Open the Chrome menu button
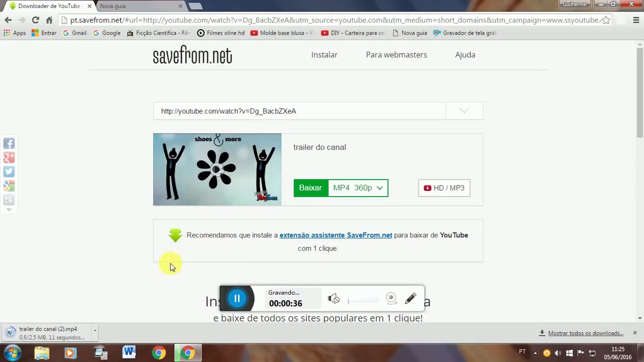This screenshot has width=644, height=362. pyautogui.click(x=636, y=20)
